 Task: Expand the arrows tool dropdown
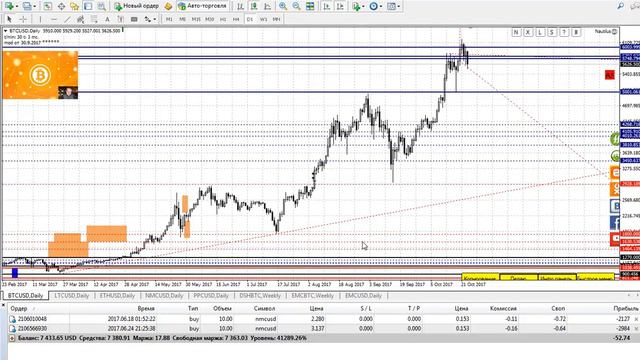pyautogui.click(x=155, y=19)
